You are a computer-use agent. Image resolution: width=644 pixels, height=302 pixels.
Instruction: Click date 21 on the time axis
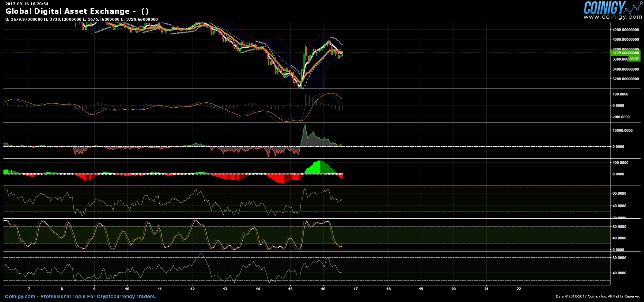486,289
